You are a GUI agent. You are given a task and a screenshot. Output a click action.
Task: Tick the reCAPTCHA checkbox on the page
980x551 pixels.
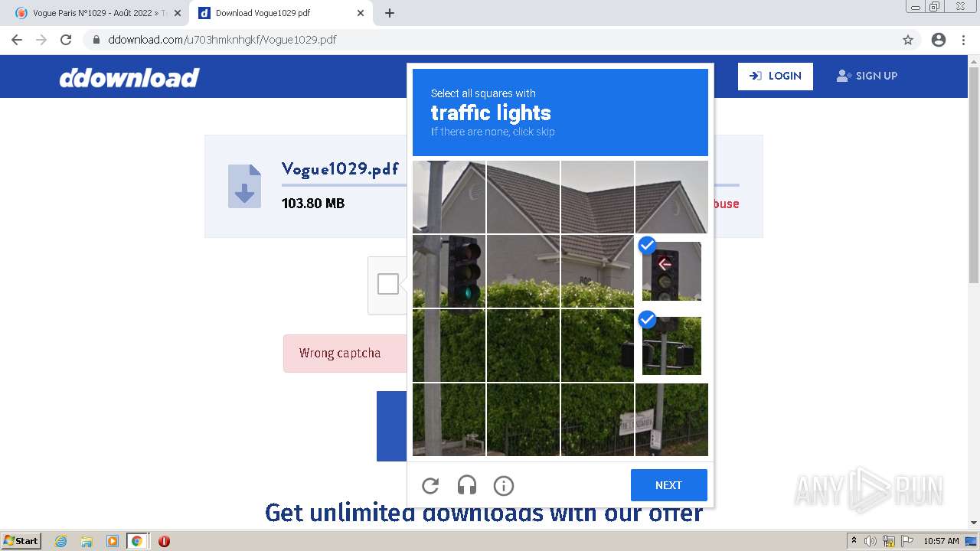[388, 284]
